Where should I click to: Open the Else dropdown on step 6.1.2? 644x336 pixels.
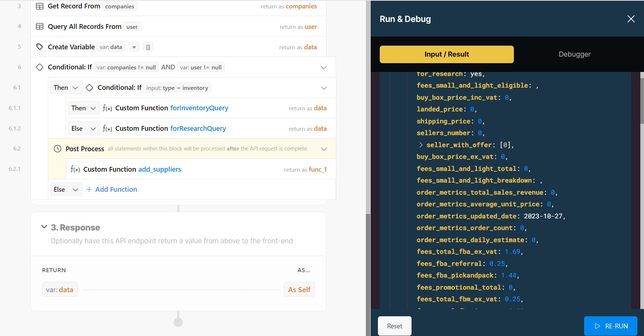click(x=84, y=129)
